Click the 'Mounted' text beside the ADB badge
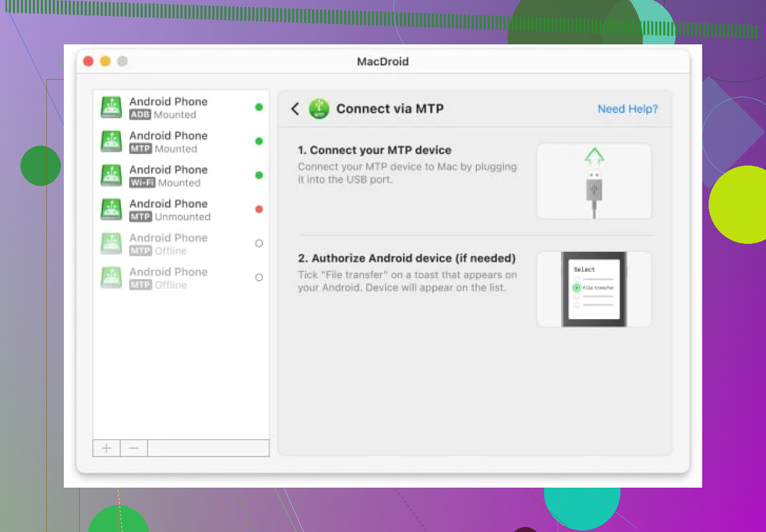 click(x=175, y=115)
